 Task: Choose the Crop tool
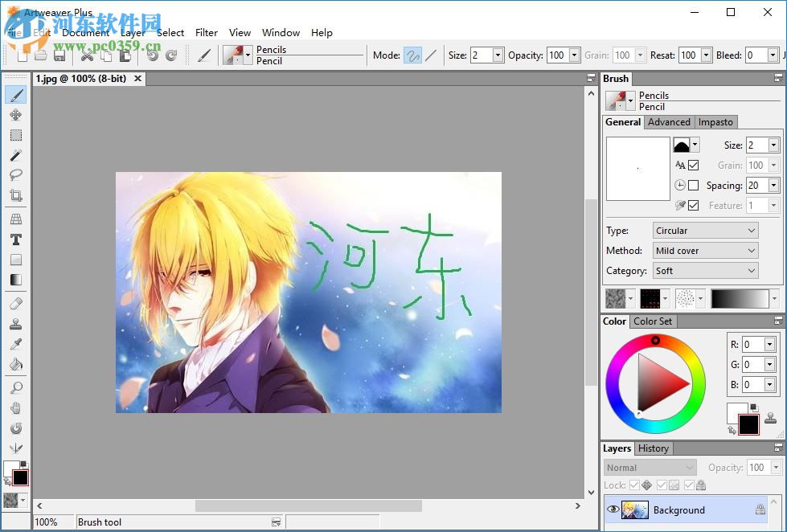pos(16,196)
